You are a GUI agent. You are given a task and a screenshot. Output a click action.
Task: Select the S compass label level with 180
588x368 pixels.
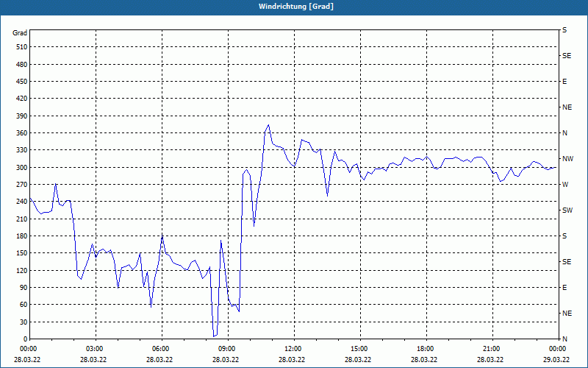click(564, 236)
